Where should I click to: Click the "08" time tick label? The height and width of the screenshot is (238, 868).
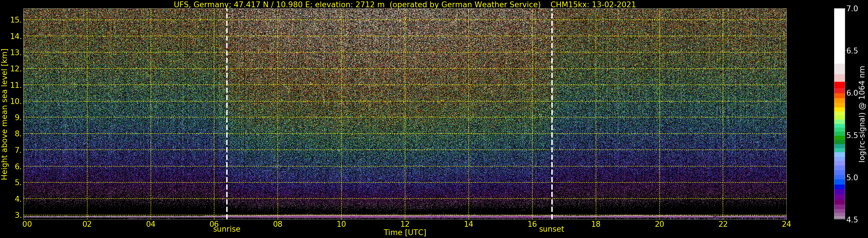[278, 224]
